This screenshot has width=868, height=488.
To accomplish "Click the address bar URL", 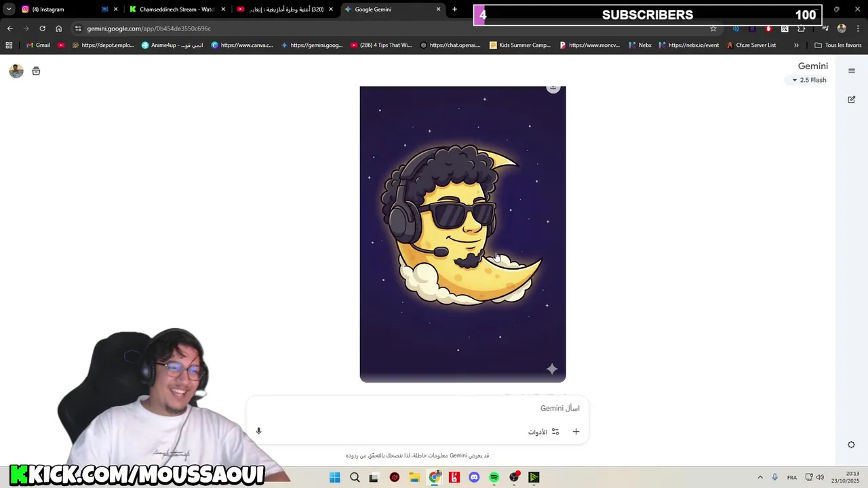I will [149, 28].
